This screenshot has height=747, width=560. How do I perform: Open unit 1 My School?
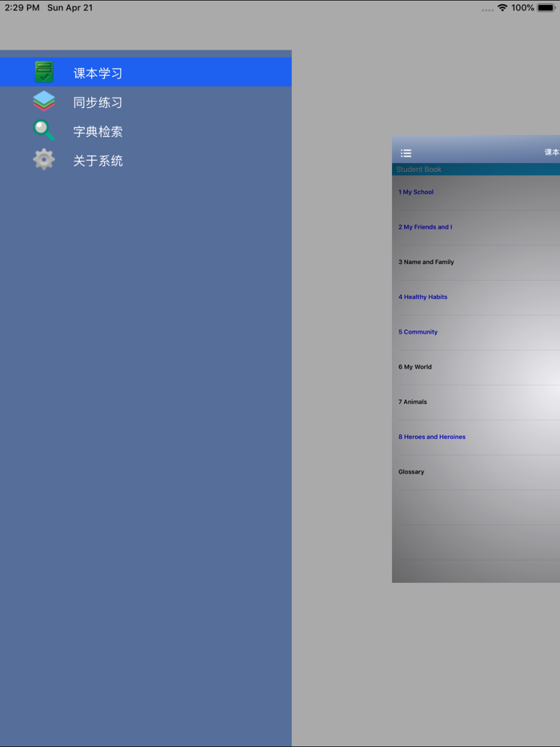coord(476,193)
